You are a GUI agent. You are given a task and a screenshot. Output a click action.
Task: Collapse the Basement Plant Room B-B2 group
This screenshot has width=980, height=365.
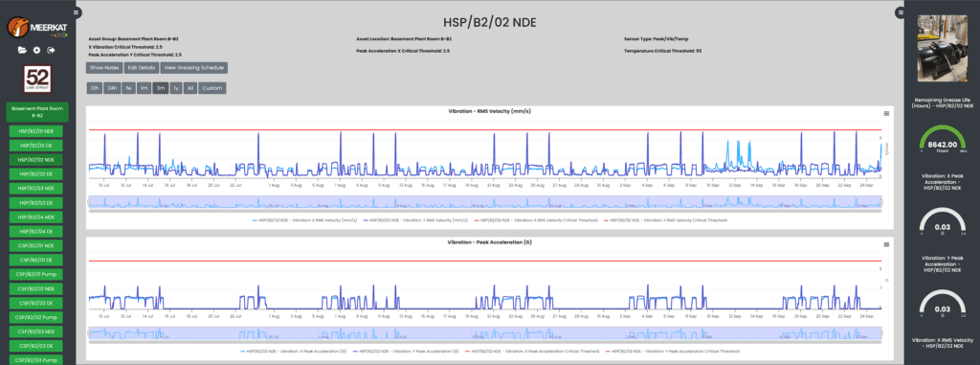pyautogui.click(x=37, y=112)
